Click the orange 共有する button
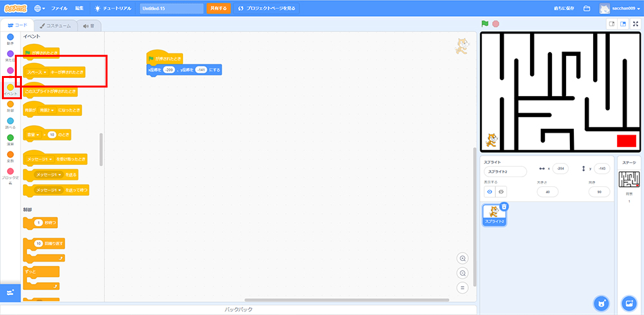This screenshot has height=315, width=644. point(218,8)
